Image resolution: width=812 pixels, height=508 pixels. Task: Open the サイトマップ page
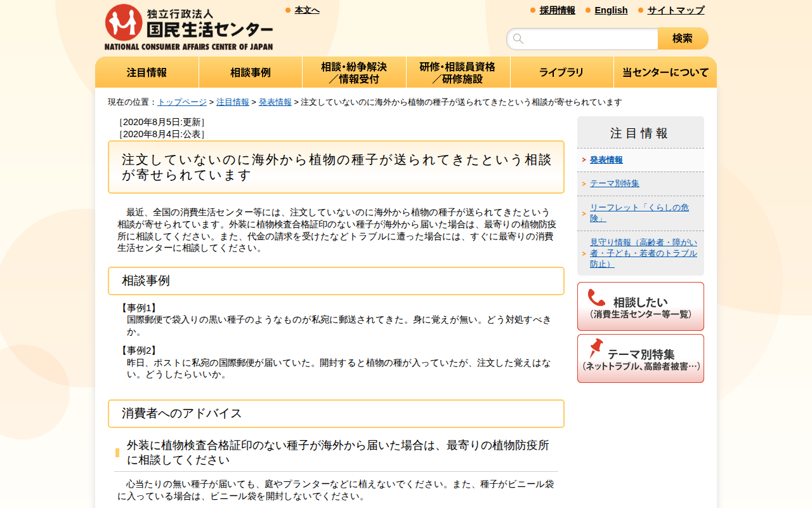click(x=675, y=10)
